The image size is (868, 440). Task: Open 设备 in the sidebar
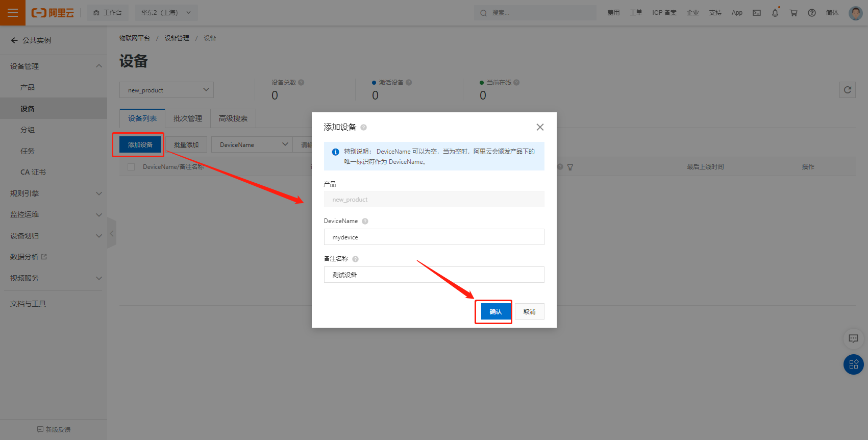54,109
